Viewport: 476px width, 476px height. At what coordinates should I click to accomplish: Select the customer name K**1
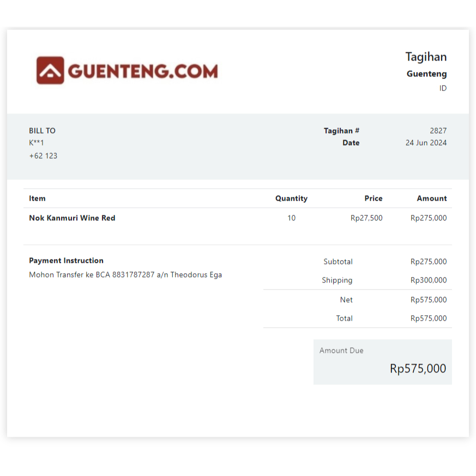click(x=37, y=143)
